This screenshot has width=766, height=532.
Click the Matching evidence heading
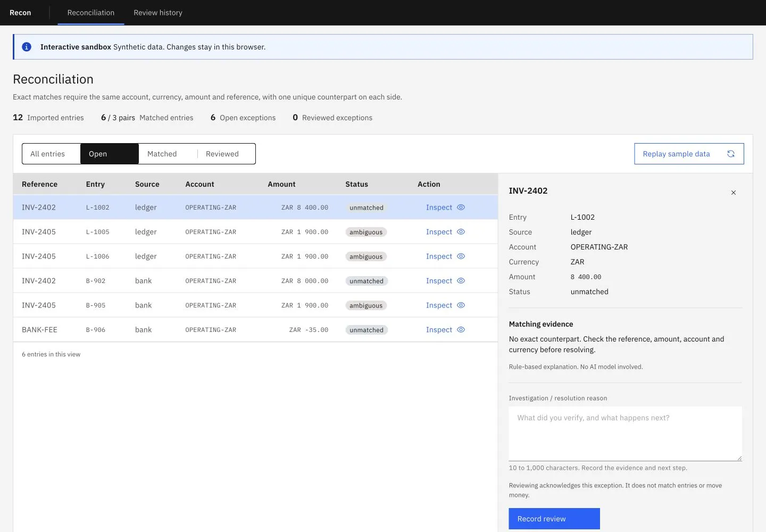(x=541, y=324)
